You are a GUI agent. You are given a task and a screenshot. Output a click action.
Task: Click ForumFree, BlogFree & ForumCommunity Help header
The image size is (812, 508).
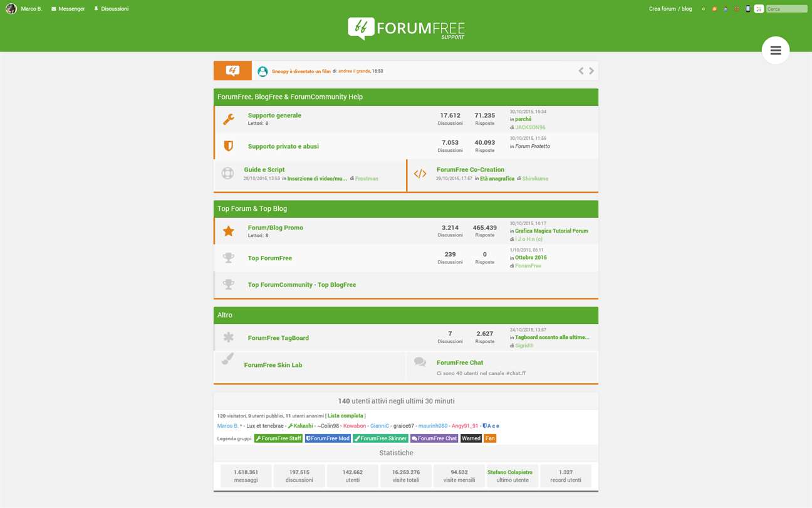pyautogui.click(x=406, y=97)
